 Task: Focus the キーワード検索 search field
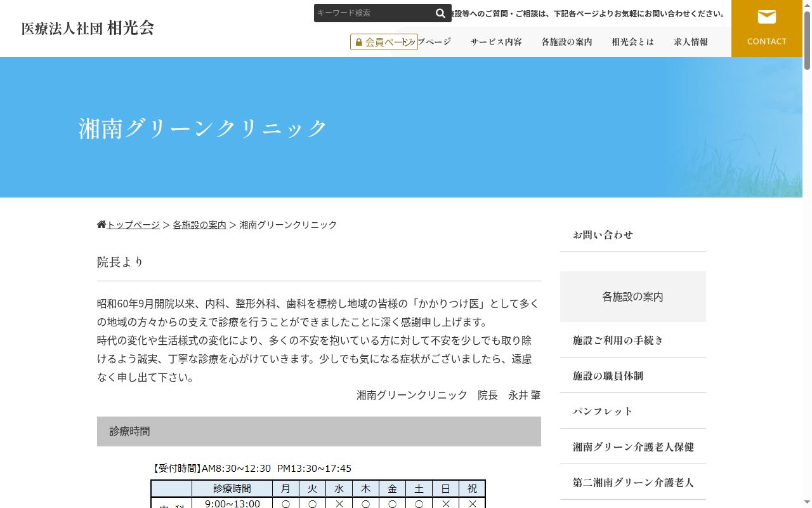tap(374, 13)
